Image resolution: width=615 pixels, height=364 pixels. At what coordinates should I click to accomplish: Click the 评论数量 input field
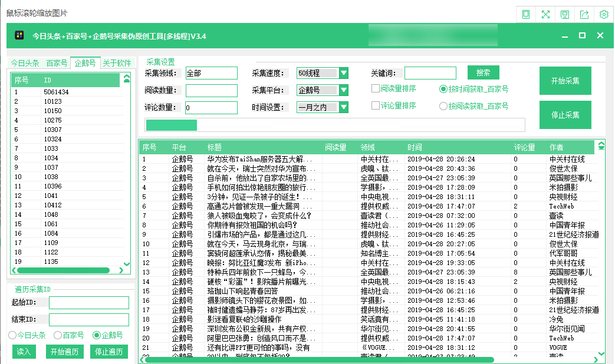[212, 108]
